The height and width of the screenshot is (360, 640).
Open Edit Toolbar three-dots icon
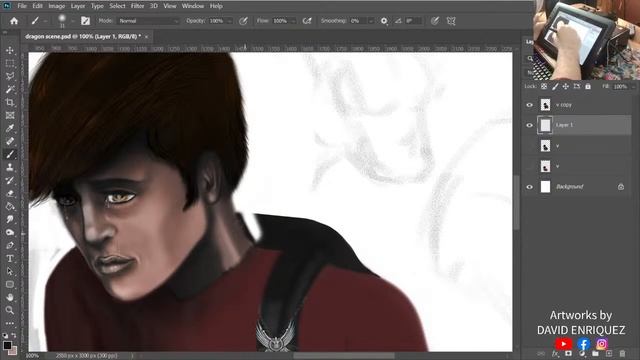click(x=10, y=323)
